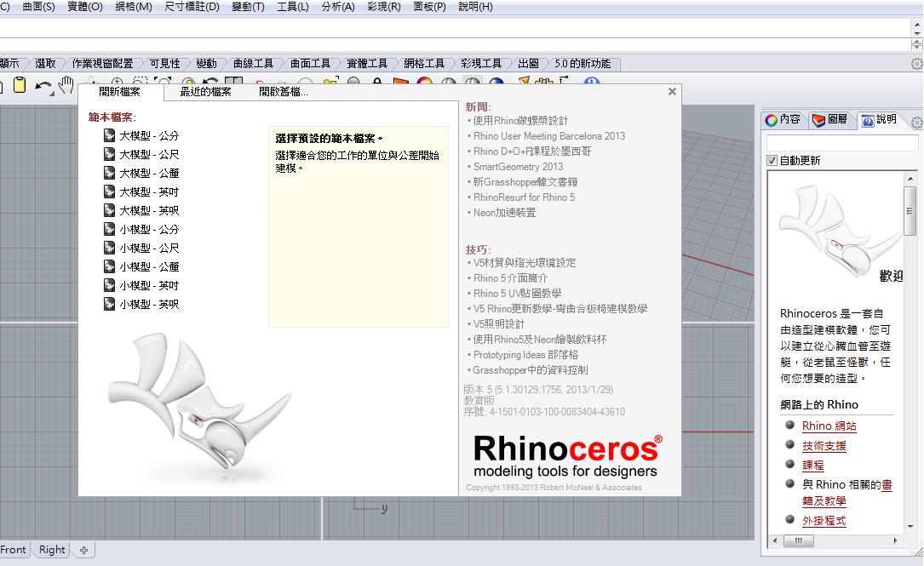Open the Prototyping Ideas 部落格 link
The image size is (924, 566).
click(x=525, y=355)
